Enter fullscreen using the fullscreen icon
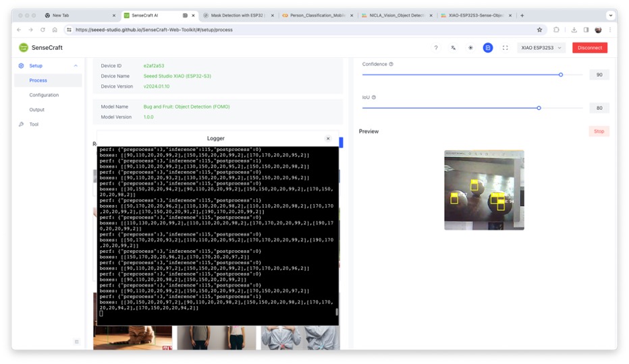The height and width of the screenshot is (364, 629). point(505,48)
